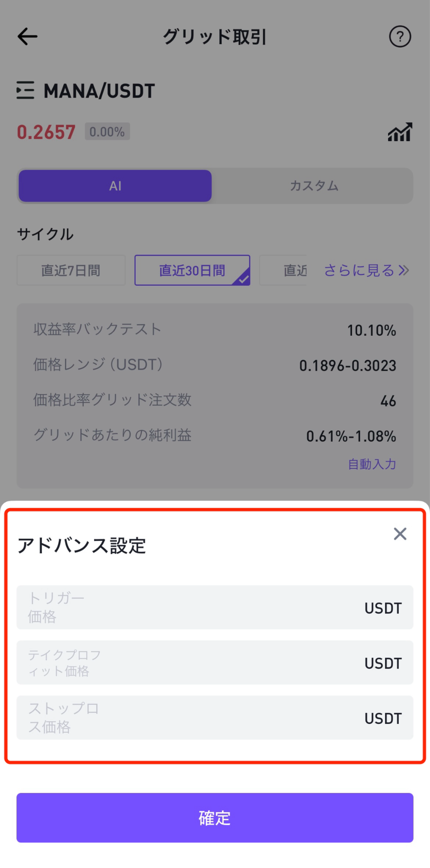Focus the ストップロス価格 input field
Image resolution: width=430 pixels, height=868 pixels.
point(215,718)
